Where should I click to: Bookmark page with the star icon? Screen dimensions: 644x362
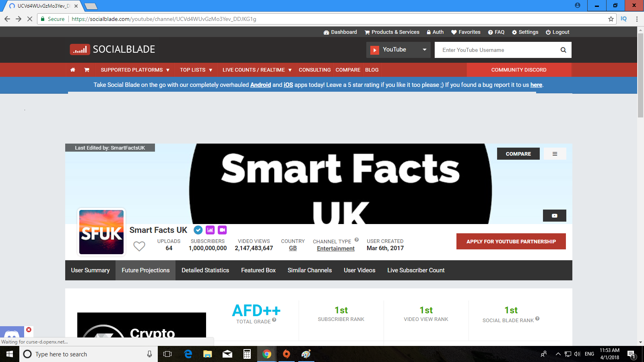(x=611, y=19)
